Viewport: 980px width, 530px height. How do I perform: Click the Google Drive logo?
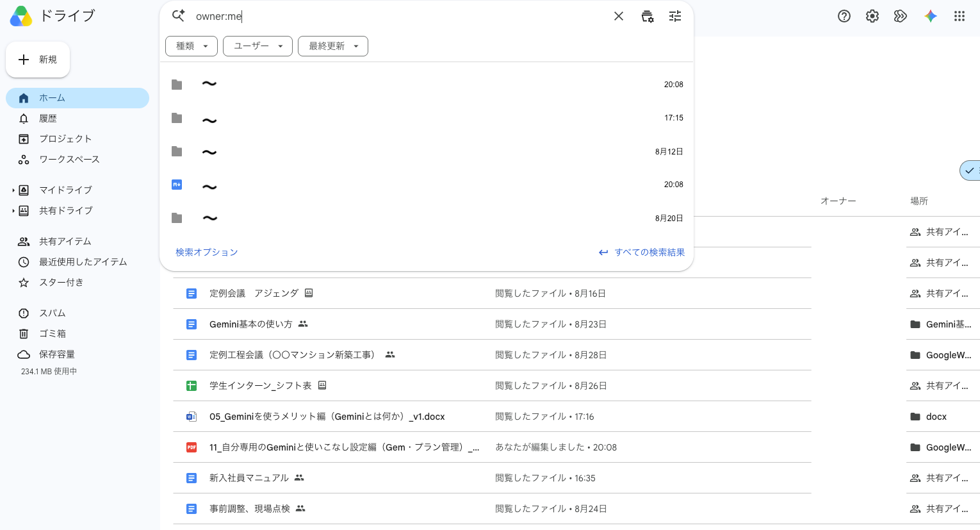point(21,16)
